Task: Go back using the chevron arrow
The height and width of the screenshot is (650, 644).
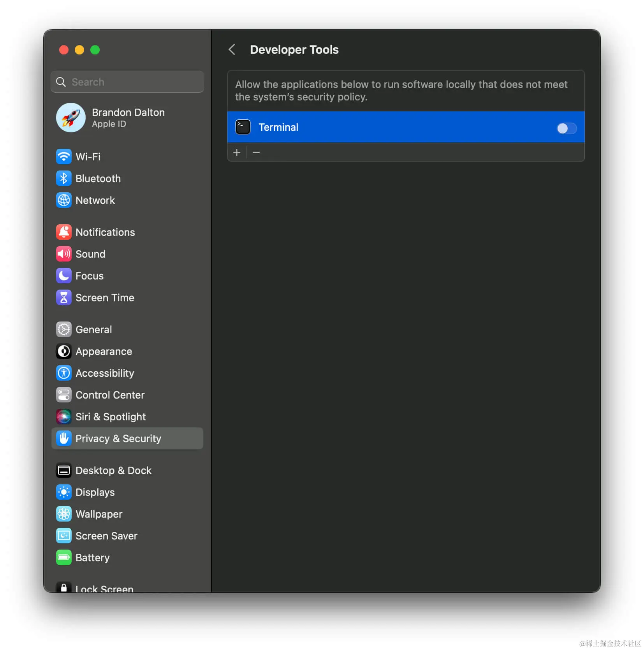Action: (x=232, y=49)
